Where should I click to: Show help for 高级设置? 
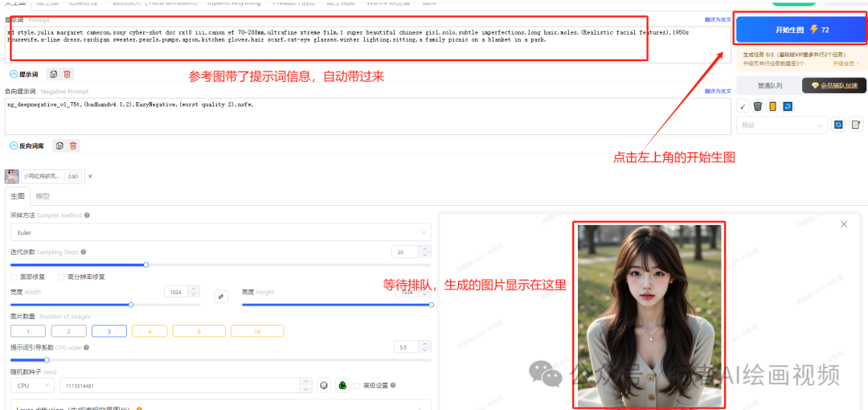(392, 385)
